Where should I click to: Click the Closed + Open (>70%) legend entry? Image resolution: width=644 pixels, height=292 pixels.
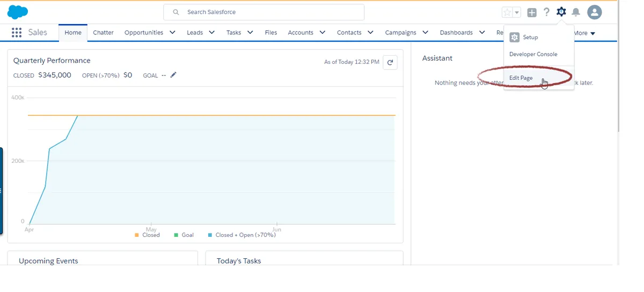[241, 235]
